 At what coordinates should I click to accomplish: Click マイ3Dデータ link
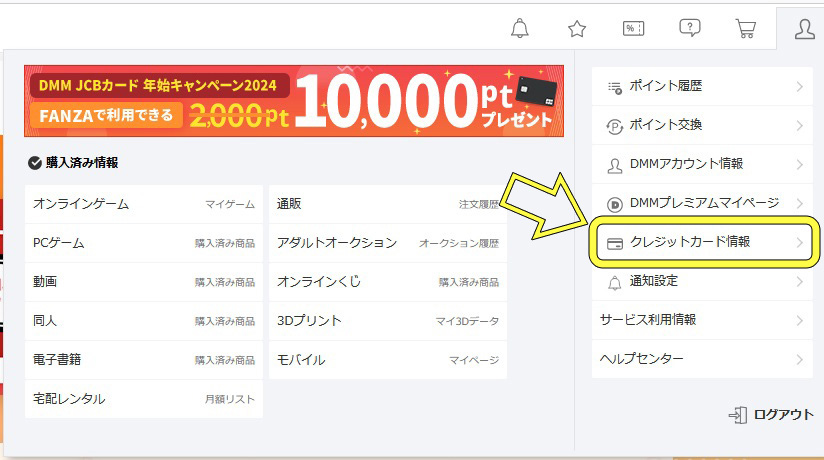coord(467,321)
